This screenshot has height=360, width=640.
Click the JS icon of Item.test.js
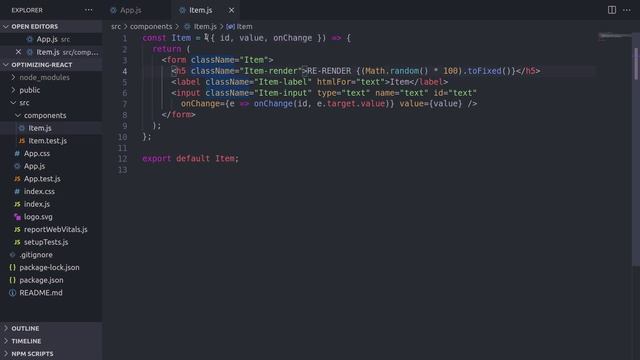point(22,141)
